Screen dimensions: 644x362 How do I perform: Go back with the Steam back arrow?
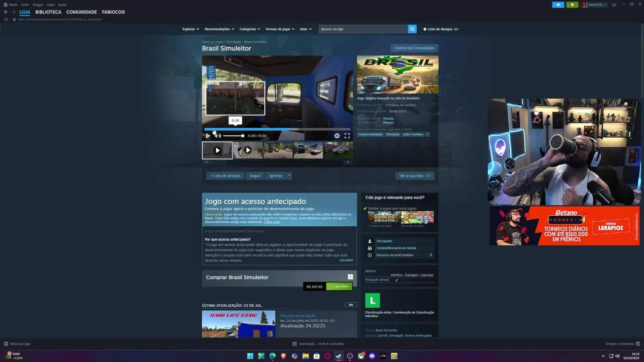point(6,12)
